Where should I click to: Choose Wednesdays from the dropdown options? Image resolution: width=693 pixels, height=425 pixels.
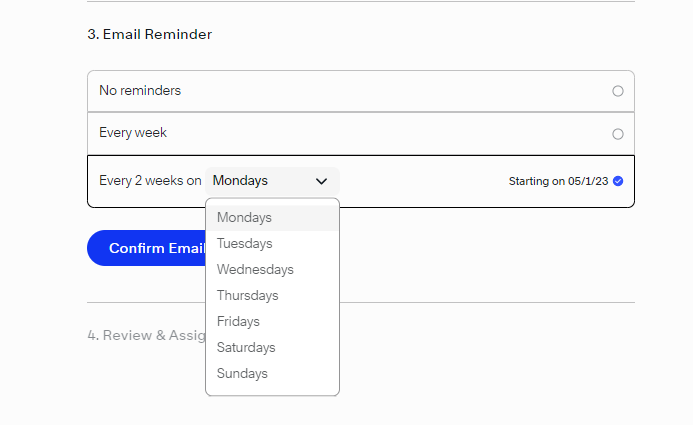pos(255,269)
